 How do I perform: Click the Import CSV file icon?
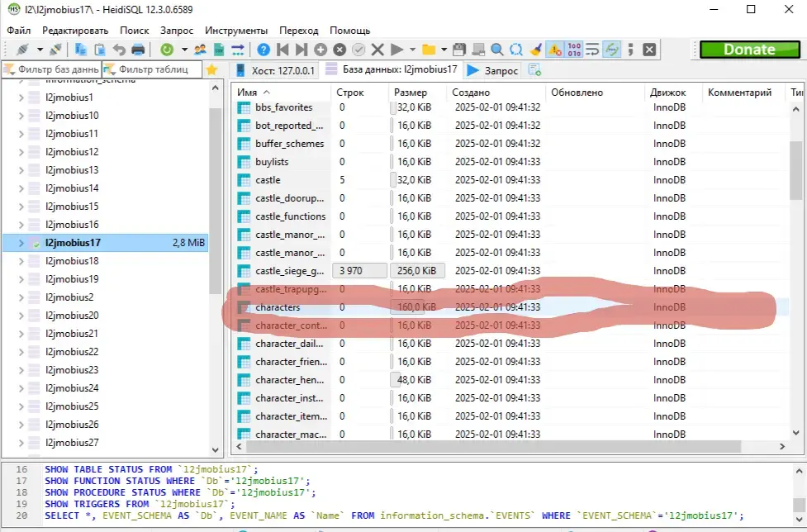click(219, 50)
